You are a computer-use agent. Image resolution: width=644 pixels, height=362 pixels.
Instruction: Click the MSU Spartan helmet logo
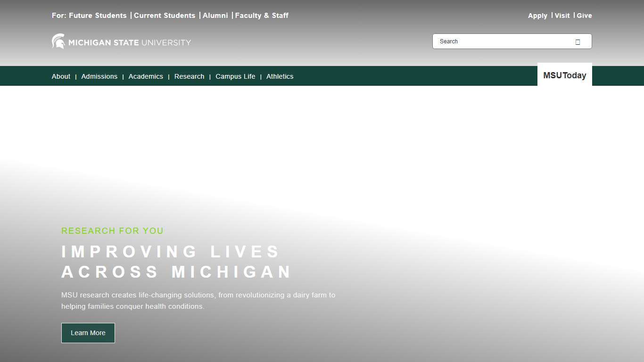pyautogui.click(x=58, y=41)
